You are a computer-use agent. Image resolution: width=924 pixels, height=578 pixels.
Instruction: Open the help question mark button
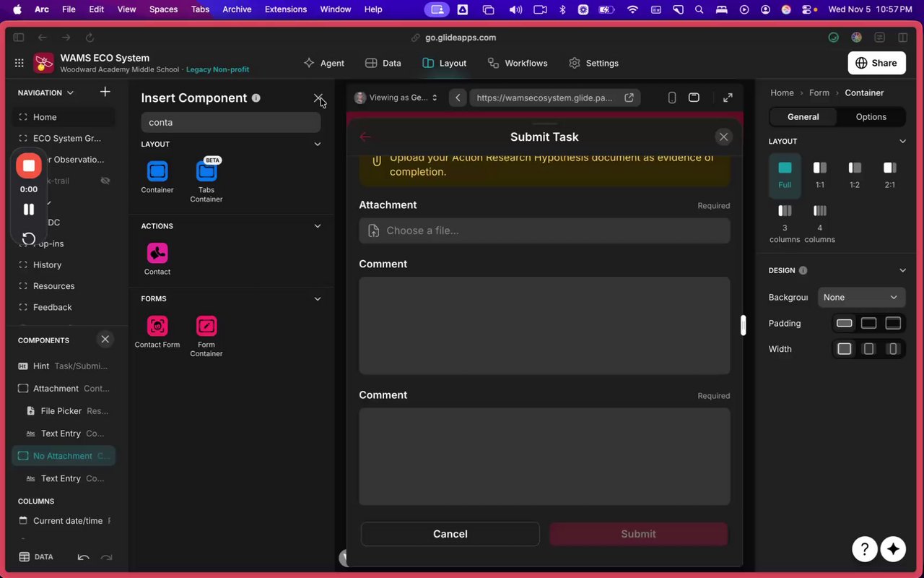(x=865, y=549)
